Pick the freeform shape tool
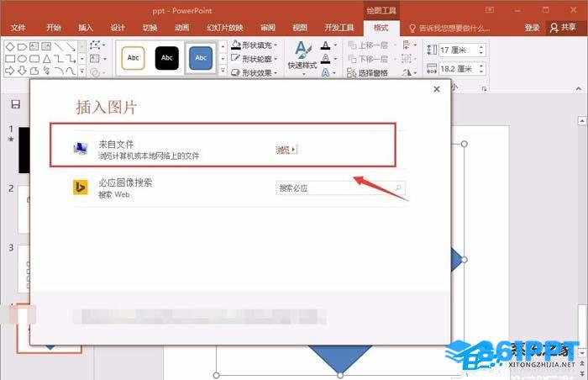Viewport: 588px width, 380px height. click(34, 71)
